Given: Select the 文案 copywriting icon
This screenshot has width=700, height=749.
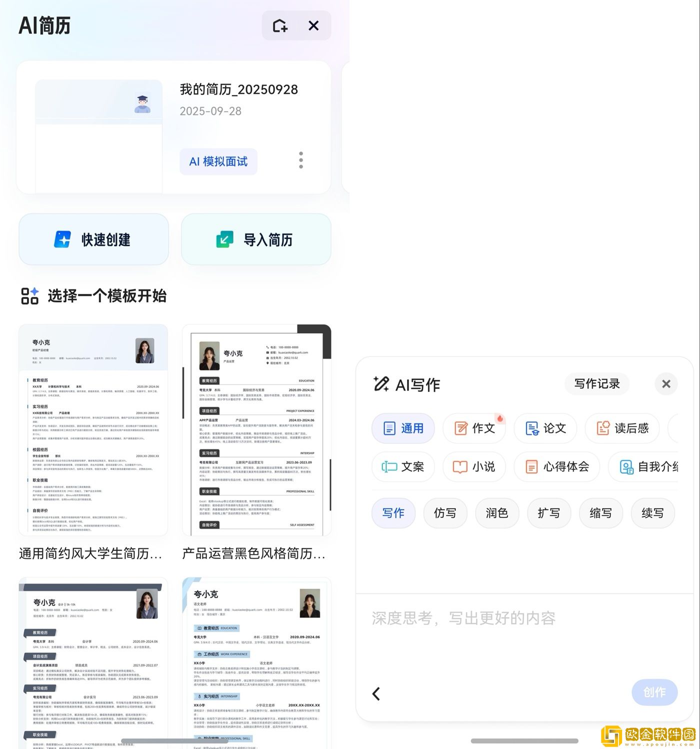Looking at the screenshot, I should pyautogui.click(x=403, y=466).
